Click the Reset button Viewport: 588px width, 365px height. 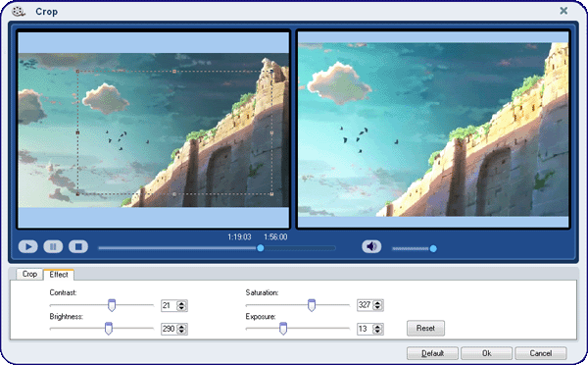425,328
